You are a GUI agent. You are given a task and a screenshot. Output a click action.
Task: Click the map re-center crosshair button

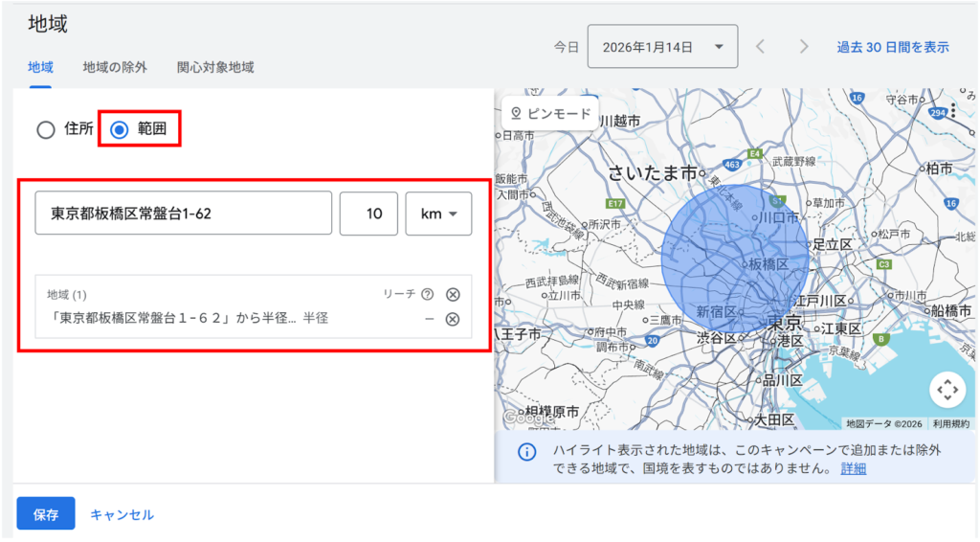pos(947,390)
